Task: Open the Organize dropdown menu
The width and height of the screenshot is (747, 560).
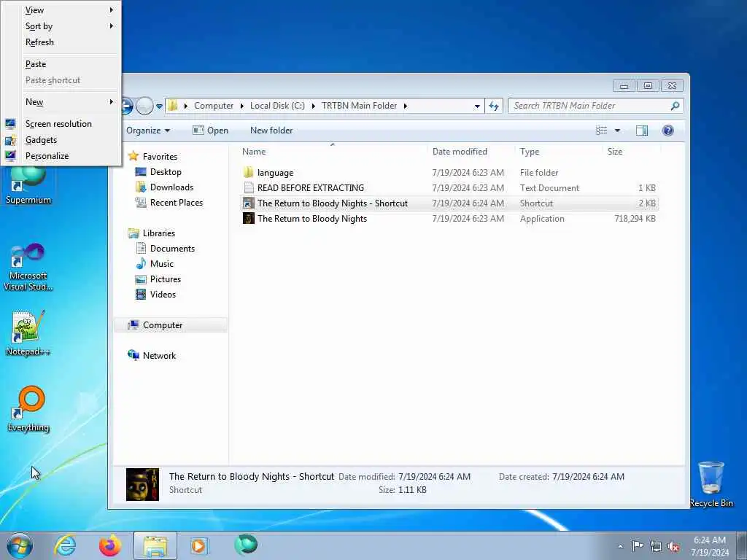Action: click(148, 131)
